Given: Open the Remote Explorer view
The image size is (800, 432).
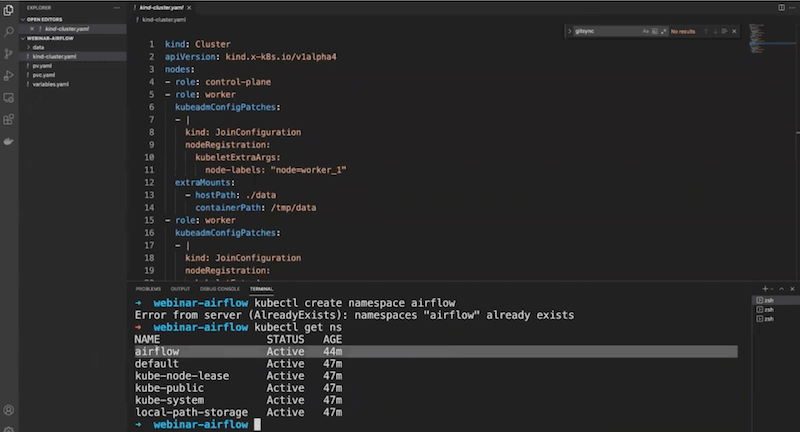Looking at the screenshot, I should pos(9,97).
